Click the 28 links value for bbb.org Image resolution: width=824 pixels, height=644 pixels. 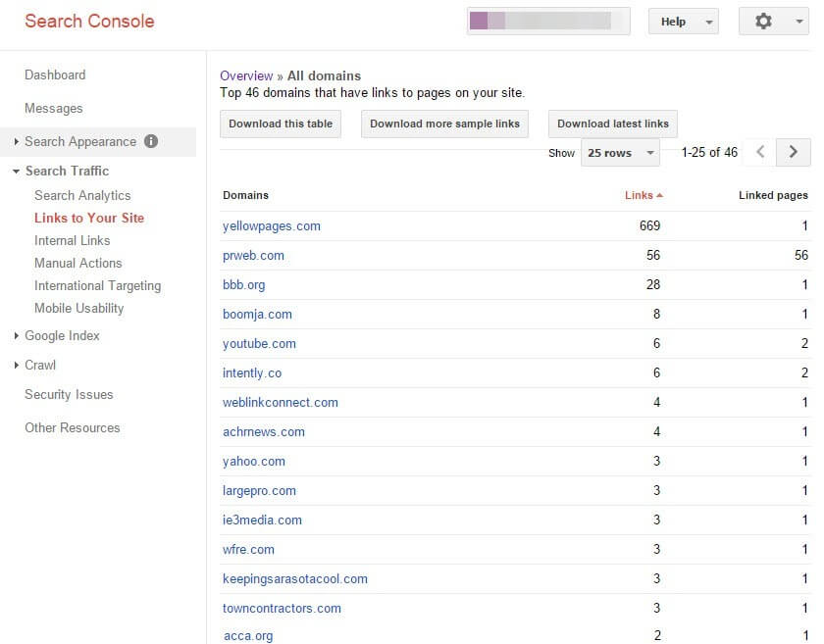coord(653,284)
